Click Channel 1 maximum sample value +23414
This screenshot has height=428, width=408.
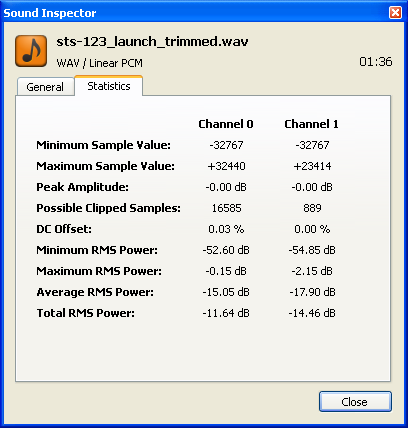(x=312, y=166)
